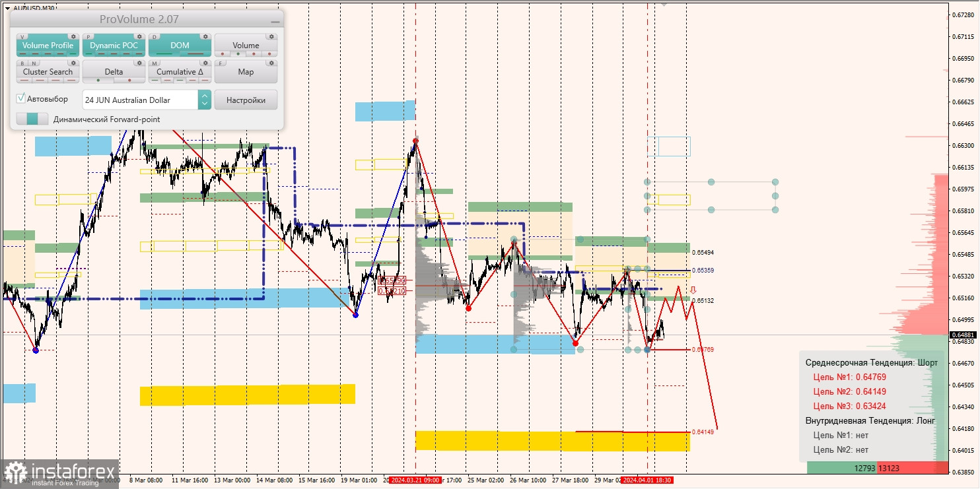Viewport: 980px width, 489px height.
Task: Toggle green-line mode under DOM button
Action: coord(164,54)
